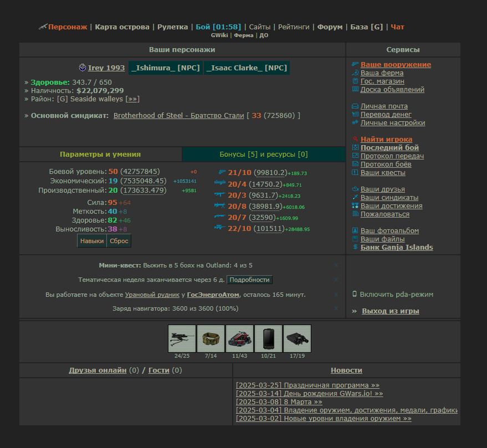Click the dollar icon beside Банк Ganja Islands
This screenshot has width=487, height=448.
355,247
